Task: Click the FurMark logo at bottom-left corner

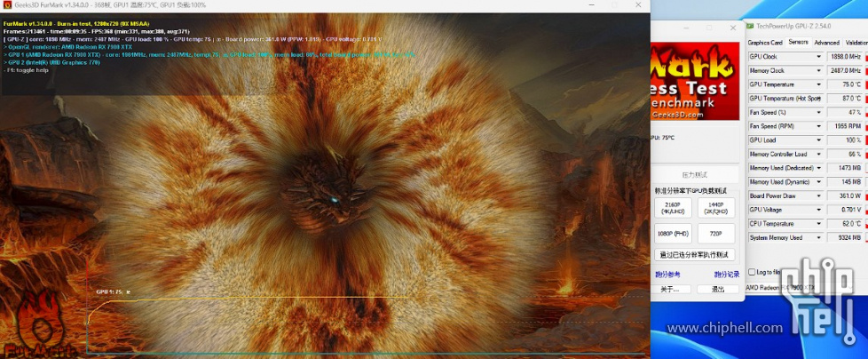Action: [x=39, y=326]
